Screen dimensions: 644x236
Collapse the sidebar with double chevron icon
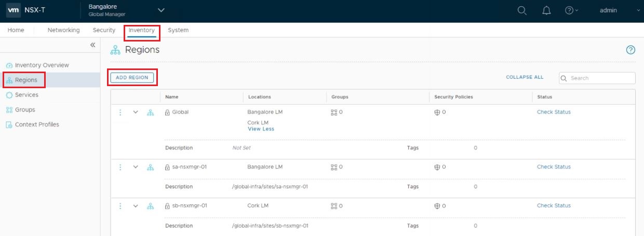[92, 45]
